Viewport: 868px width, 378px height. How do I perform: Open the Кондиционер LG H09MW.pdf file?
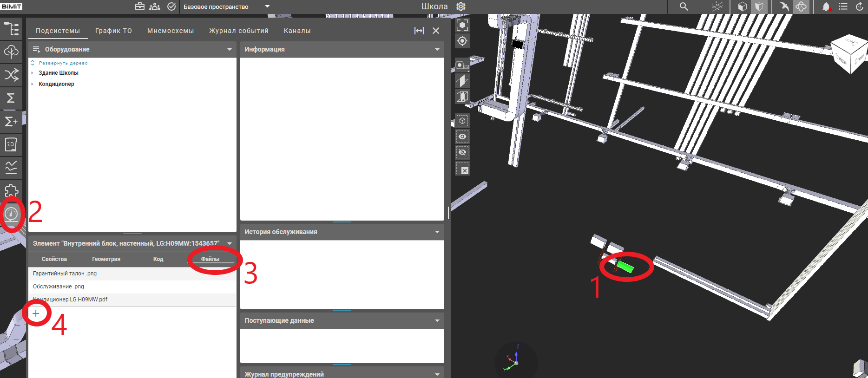tap(70, 300)
